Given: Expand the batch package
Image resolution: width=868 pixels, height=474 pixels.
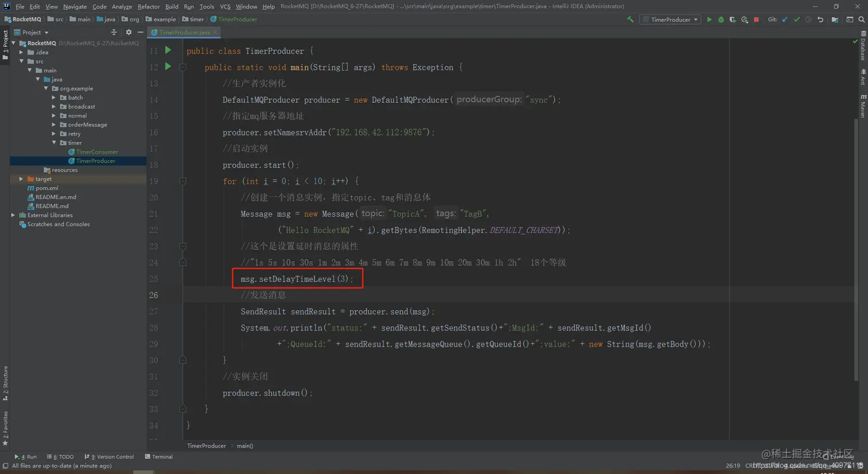Looking at the screenshot, I should pos(54,98).
